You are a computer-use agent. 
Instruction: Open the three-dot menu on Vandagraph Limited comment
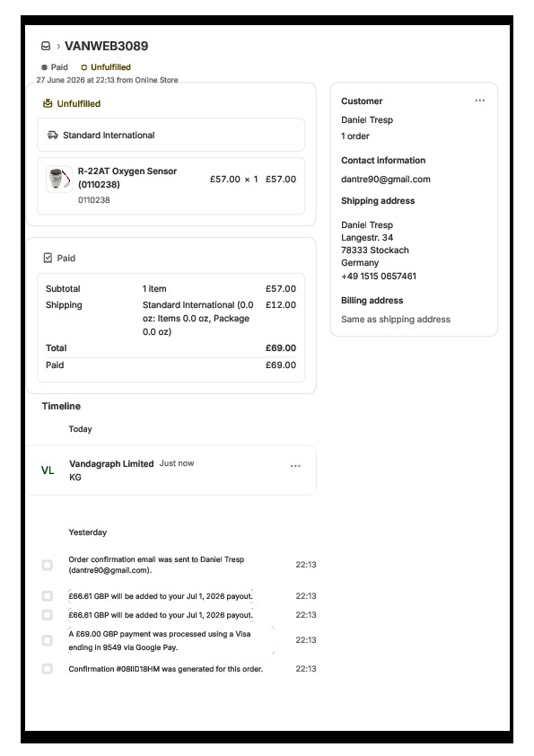coord(295,466)
